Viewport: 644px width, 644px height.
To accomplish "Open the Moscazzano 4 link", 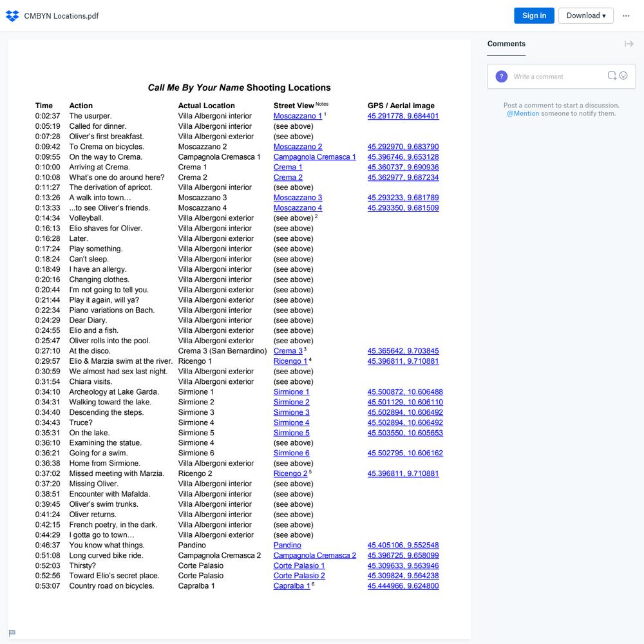I will (298, 208).
